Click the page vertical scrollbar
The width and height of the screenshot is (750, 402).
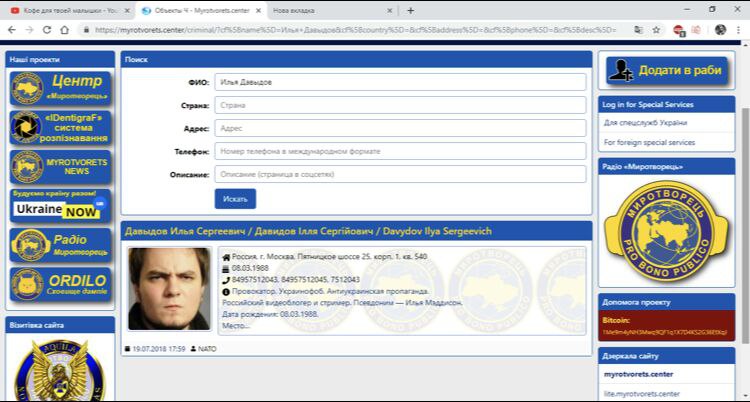[745, 225]
